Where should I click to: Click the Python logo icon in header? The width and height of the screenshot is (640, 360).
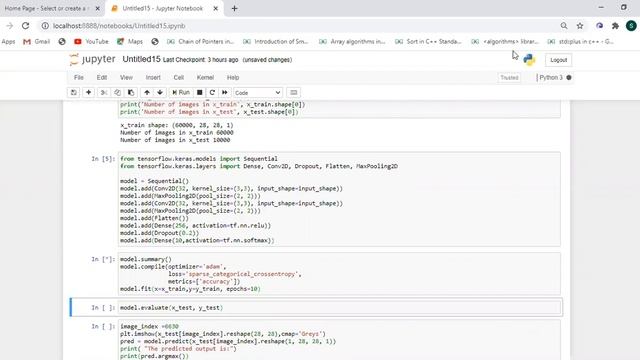(529, 60)
